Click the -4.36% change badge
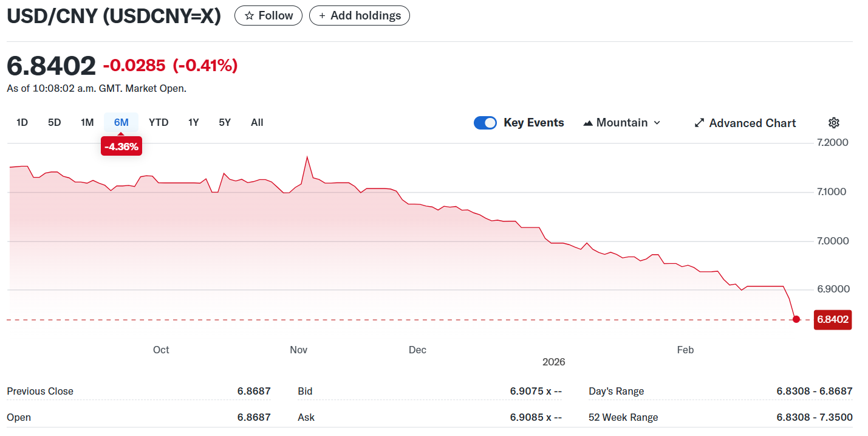The height and width of the screenshot is (436, 868). (x=121, y=147)
